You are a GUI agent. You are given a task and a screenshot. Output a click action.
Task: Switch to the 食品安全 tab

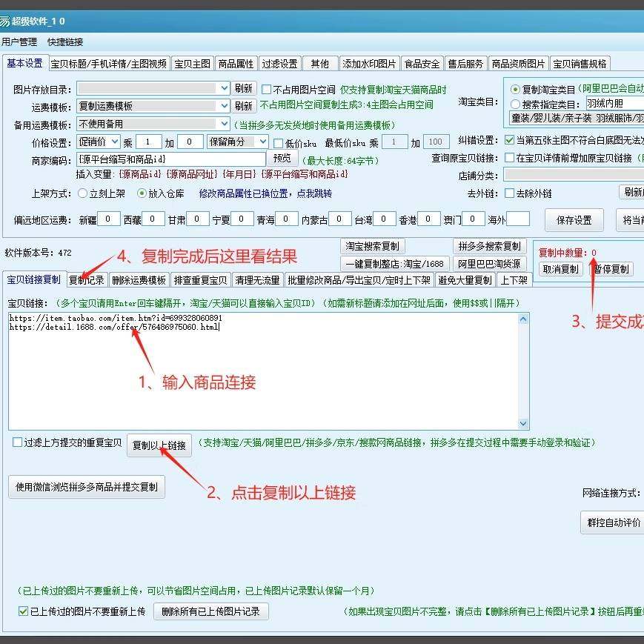click(x=422, y=63)
